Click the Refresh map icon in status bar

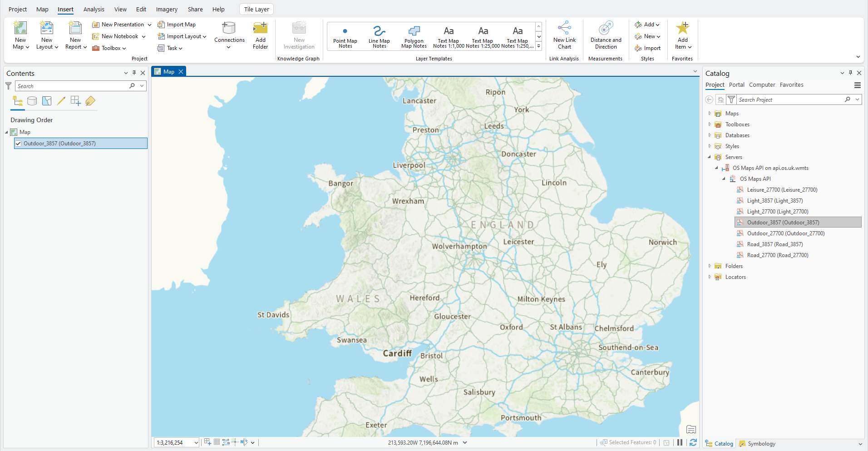pos(693,442)
